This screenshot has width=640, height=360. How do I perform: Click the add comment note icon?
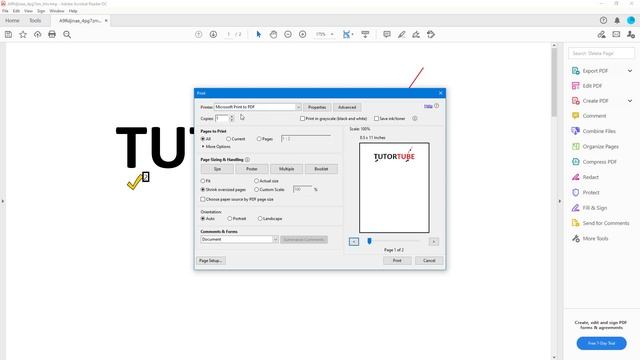click(x=387, y=35)
